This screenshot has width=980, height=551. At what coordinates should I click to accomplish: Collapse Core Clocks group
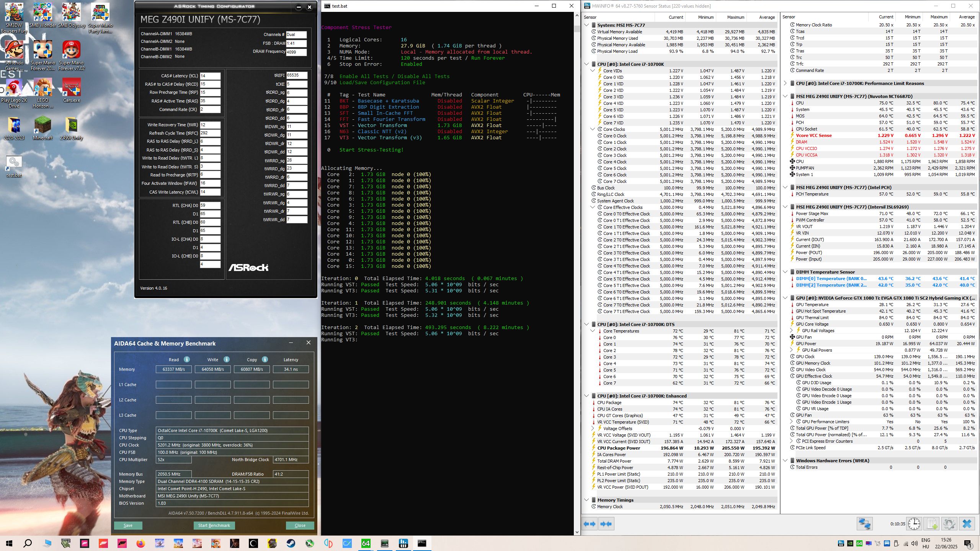point(593,129)
